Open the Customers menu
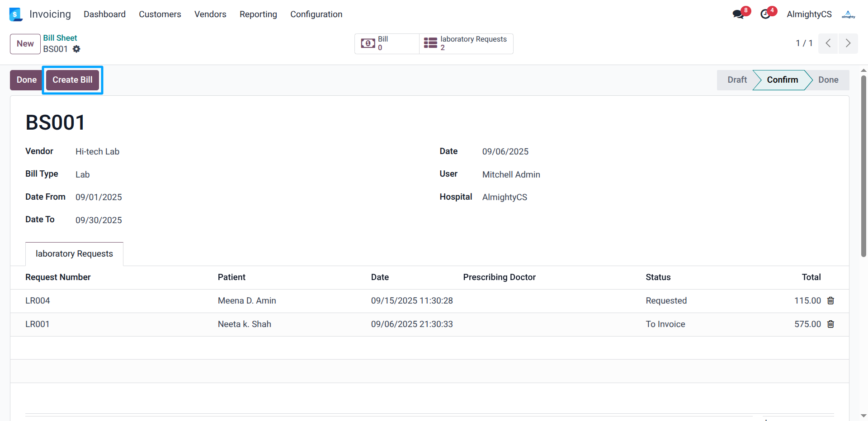 click(x=160, y=14)
